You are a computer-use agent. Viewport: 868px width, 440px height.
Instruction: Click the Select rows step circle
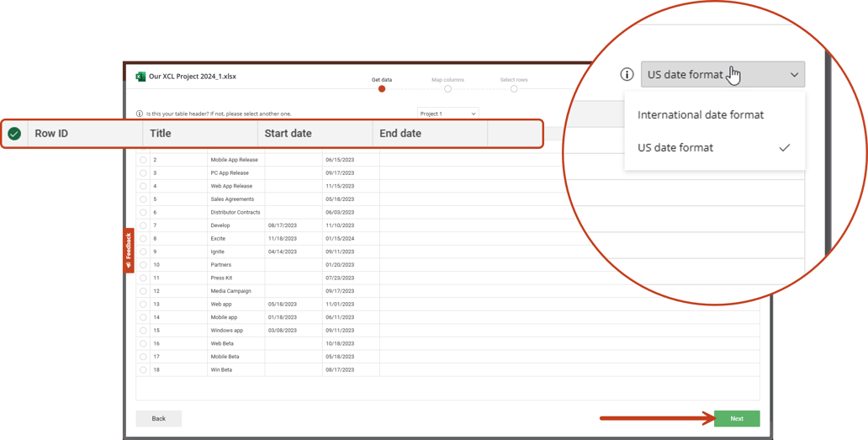pos(514,88)
